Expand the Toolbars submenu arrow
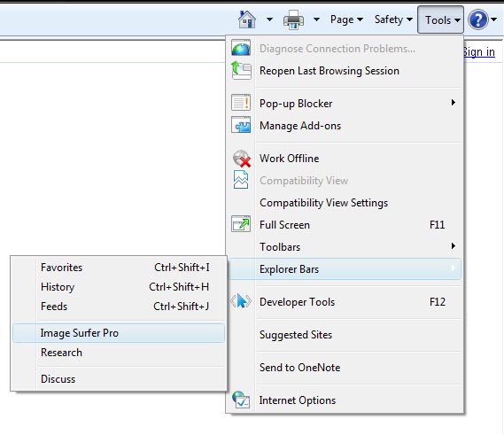Screen dimensions: 504x435 454,246
